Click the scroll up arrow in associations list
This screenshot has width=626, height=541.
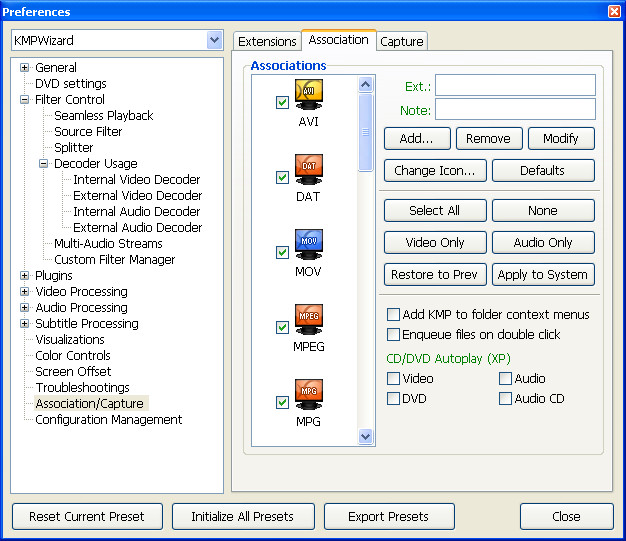click(365, 84)
